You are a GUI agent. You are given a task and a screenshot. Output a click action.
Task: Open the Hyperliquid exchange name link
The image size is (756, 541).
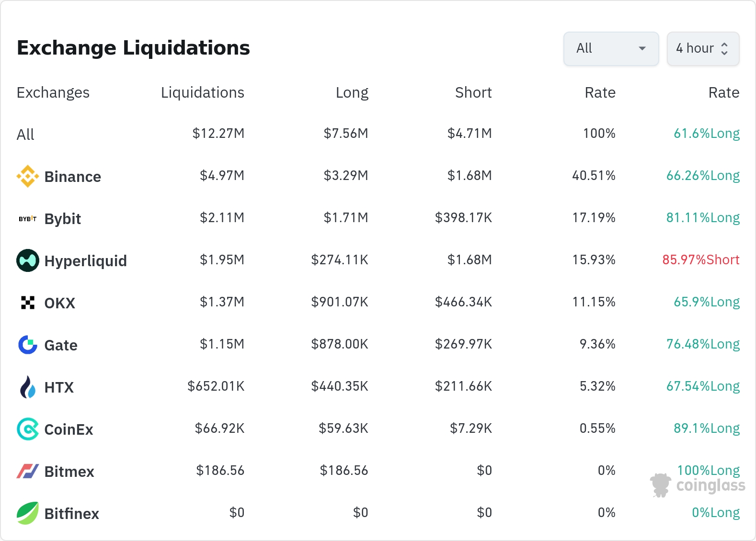[86, 261]
